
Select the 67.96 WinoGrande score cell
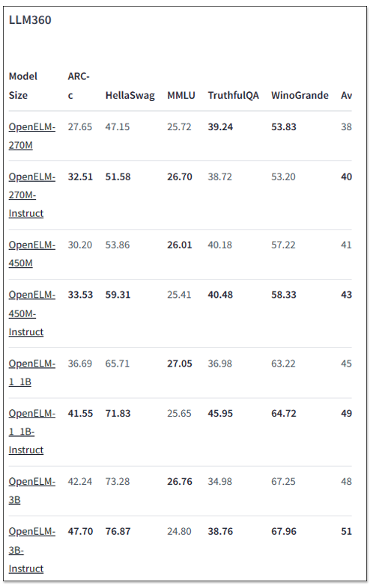point(284,531)
